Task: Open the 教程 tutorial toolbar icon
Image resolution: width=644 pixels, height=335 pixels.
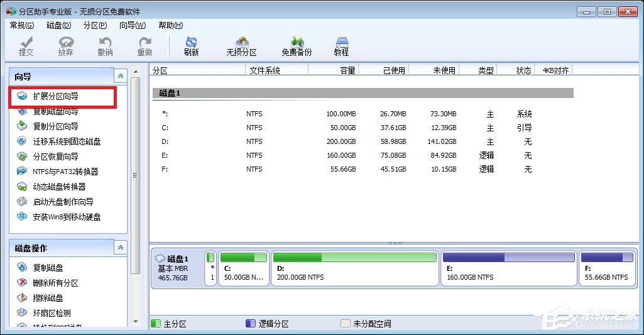Action: (x=341, y=46)
